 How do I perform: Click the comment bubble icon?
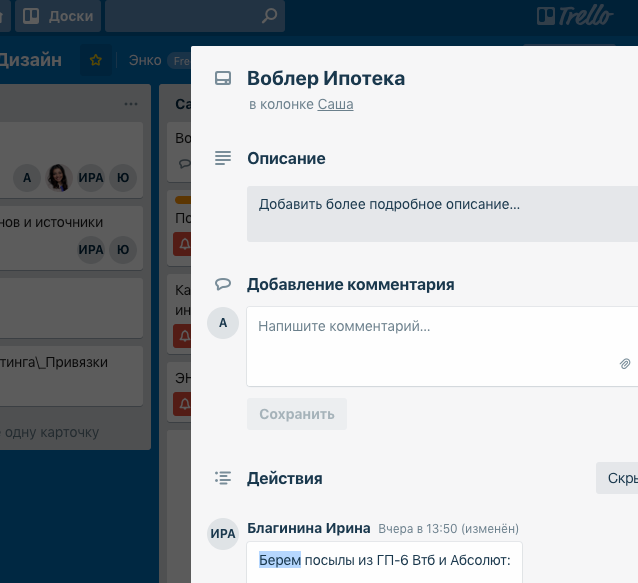tap(223, 284)
